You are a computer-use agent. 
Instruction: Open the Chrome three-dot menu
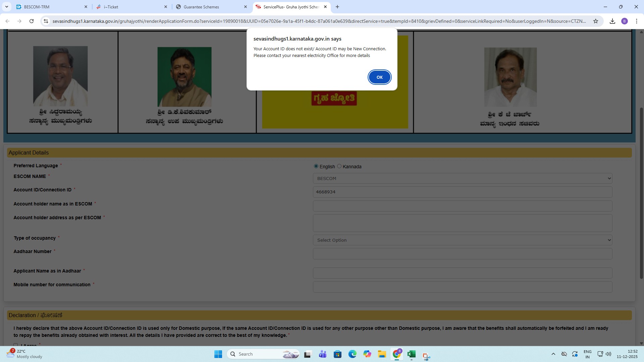click(636, 21)
